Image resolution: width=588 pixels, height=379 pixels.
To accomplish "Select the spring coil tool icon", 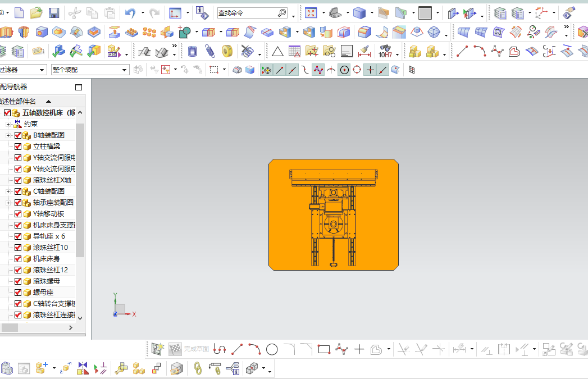I will point(209,51).
